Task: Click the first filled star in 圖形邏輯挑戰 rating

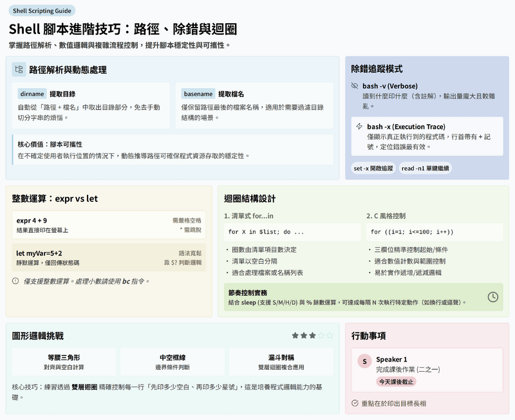Action: coord(295,335)
